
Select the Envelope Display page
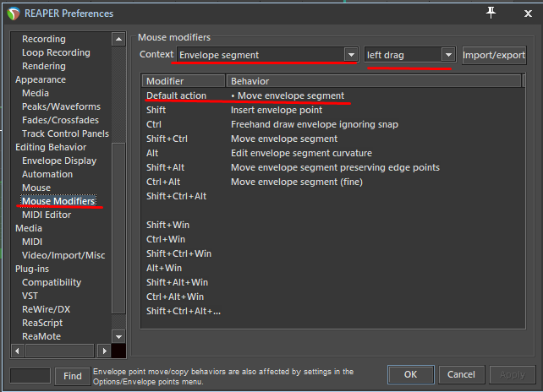coord(59,161)
